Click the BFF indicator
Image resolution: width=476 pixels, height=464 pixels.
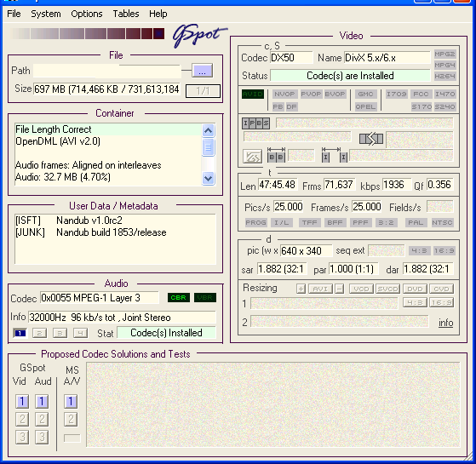(335, 223)
